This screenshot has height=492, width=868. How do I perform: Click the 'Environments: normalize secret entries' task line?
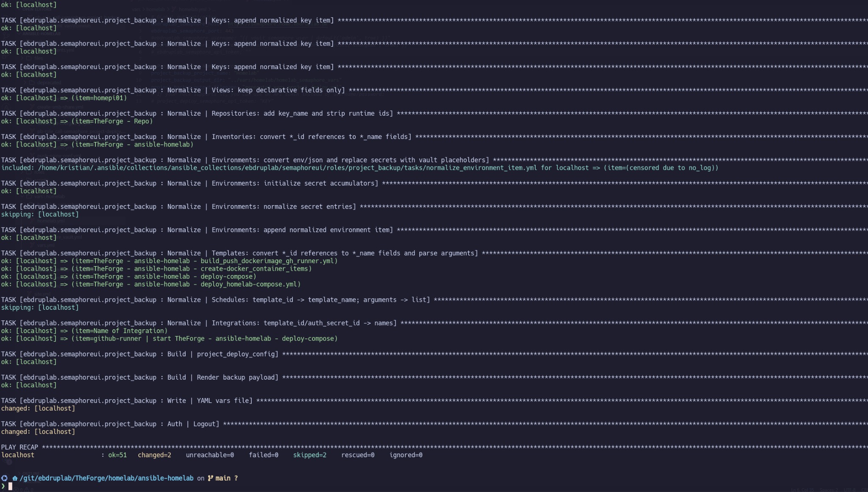(434, 206)
